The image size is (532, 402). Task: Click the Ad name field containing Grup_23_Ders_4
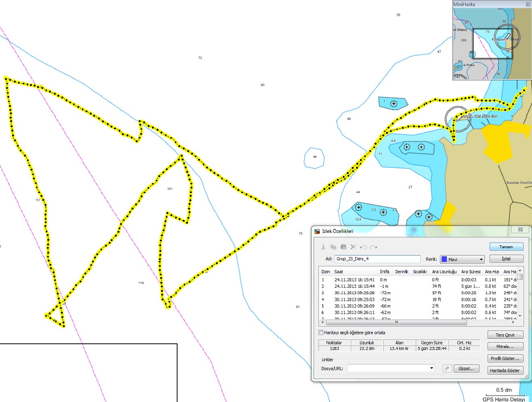[377, 259]
